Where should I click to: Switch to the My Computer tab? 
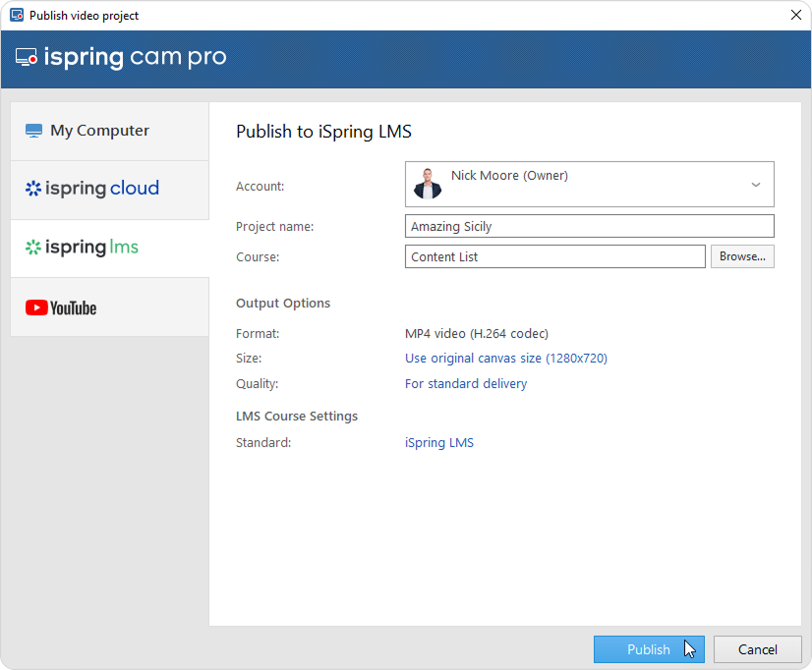109,131
